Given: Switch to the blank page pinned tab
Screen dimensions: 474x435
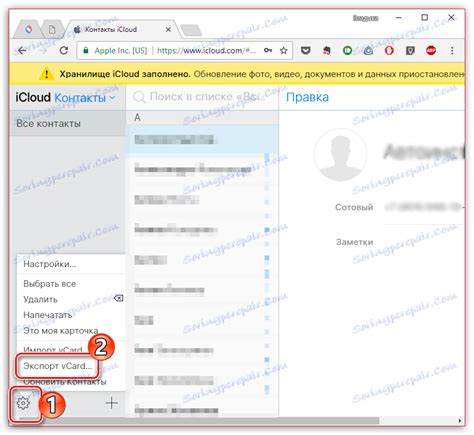Looking at the screenshot, I should coord(52,30).
